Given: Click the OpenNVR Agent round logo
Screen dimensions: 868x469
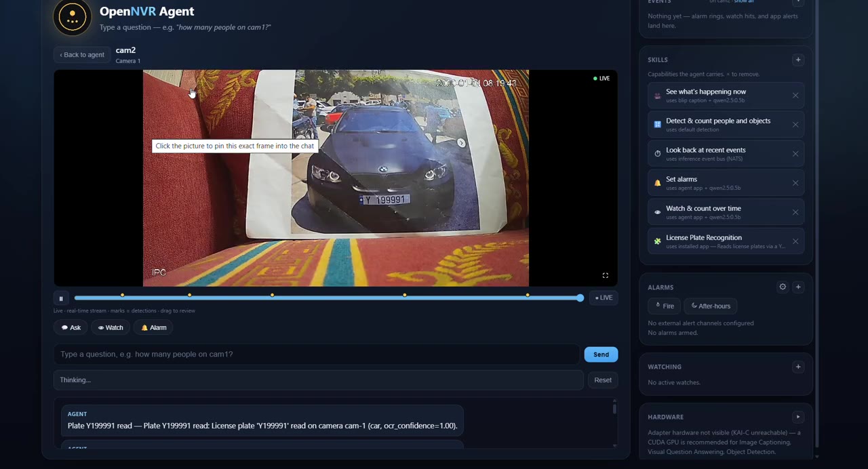Looking at the screenshot, I should tap(73, 16).
